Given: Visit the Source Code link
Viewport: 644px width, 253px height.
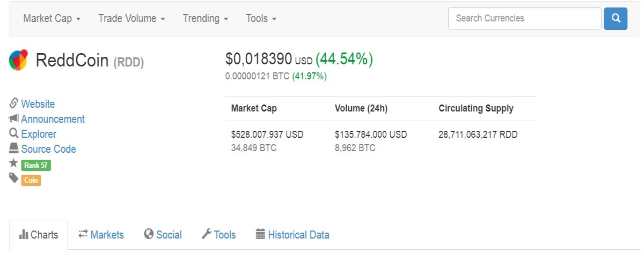Looking at the screenshot, I should pyautogui.click(x=49, y=149).
